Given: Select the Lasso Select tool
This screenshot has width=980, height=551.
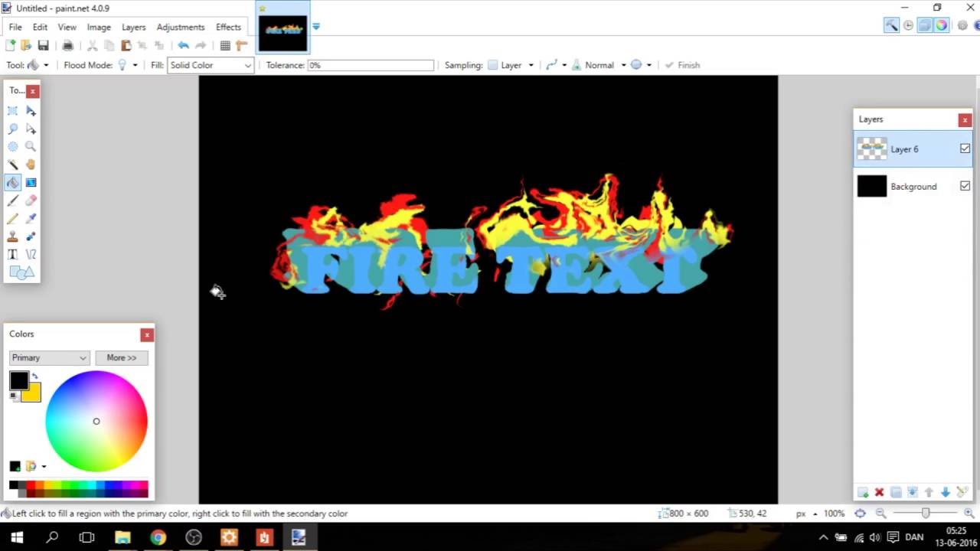Looking at the screenshot, I should (x=13, y=129).
